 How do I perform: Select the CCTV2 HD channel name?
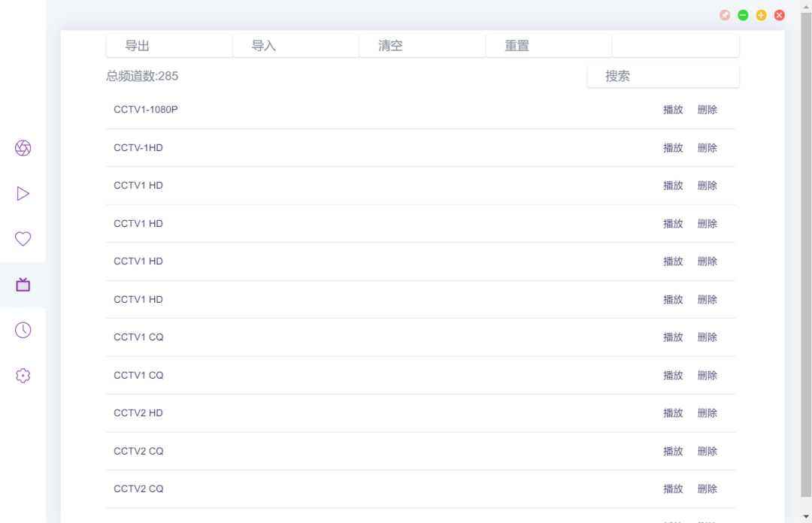[138, 413]
